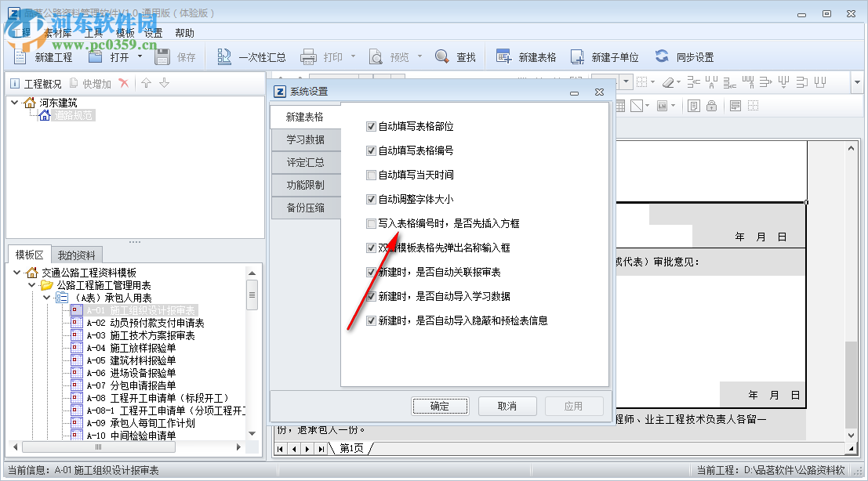Viewport: 868px width, 481px height.
Task: Open the 打印 dropdown arrow
Action: [354, 56]
